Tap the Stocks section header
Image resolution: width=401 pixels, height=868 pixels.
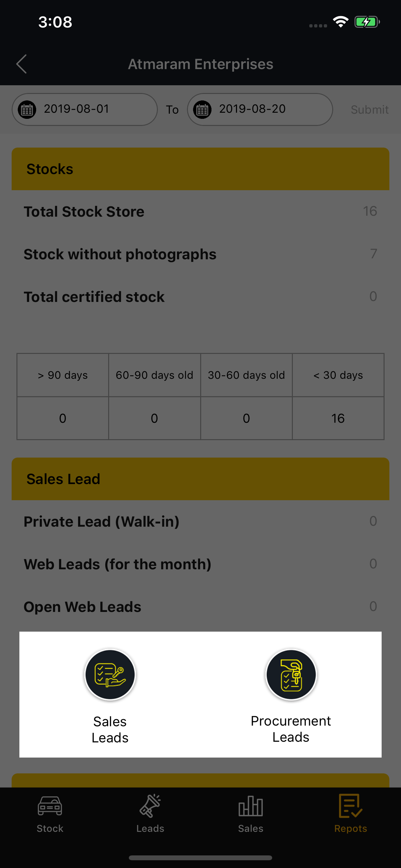click(200, 169)
